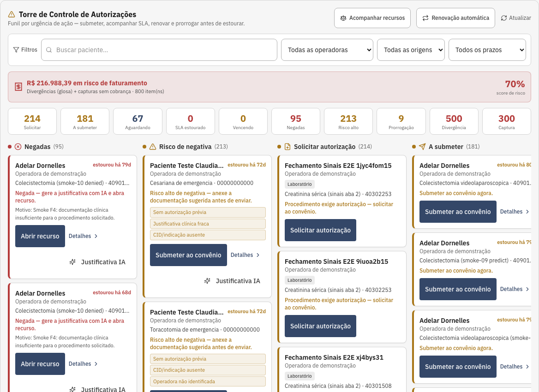Screen dimensions: 539x392
Task: Click the refresh icon next to Atualizar
Action: (x=504, y=18)
